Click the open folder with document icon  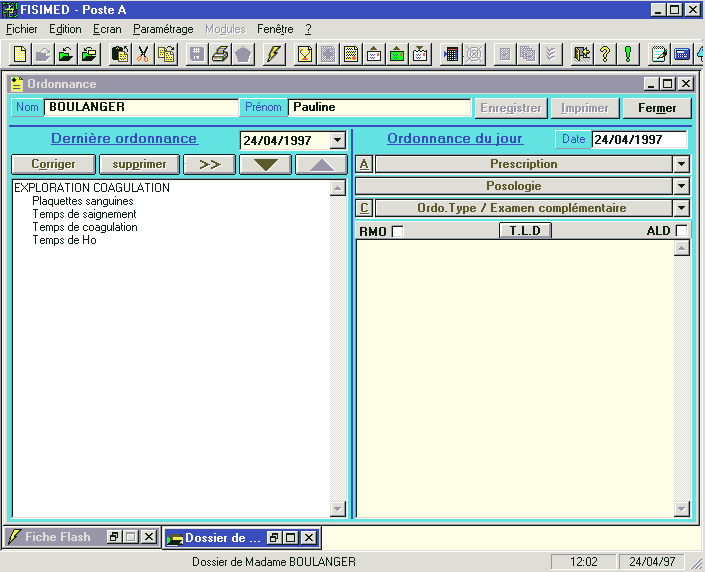point(89,54)
